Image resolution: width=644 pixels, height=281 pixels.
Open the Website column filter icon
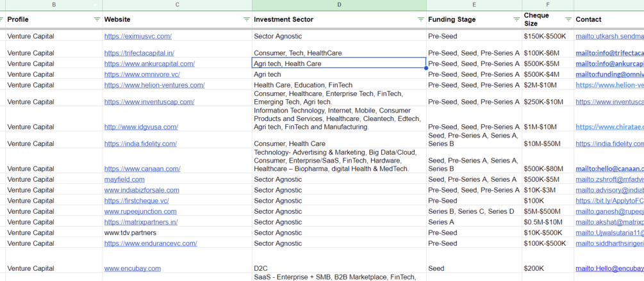coord(247,20)
